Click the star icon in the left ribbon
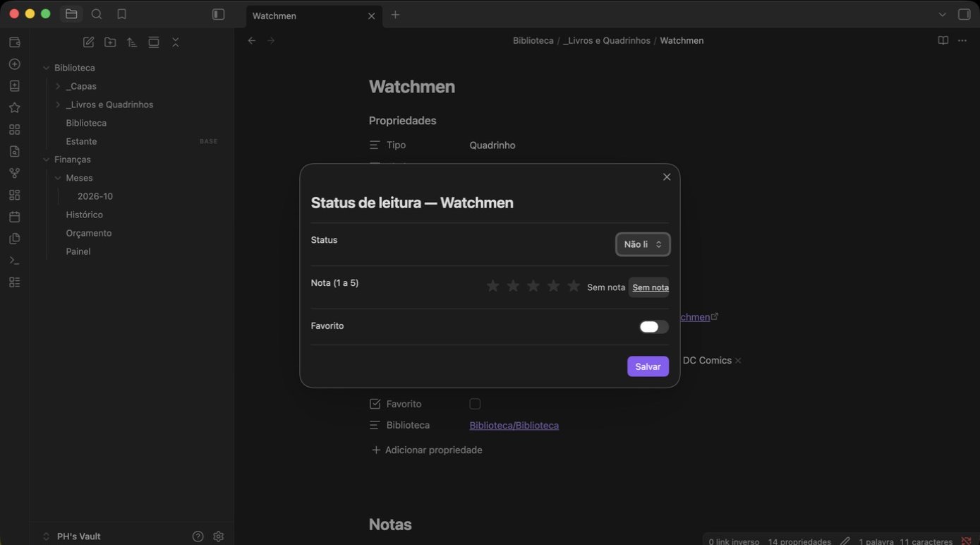 (x=14, y=108)
